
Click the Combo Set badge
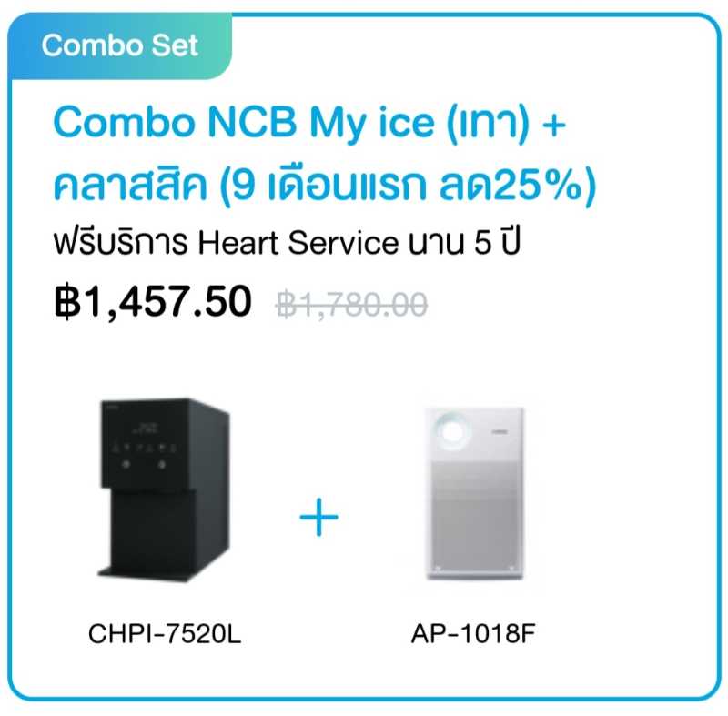pyautogui.click(x=120, y=45)
